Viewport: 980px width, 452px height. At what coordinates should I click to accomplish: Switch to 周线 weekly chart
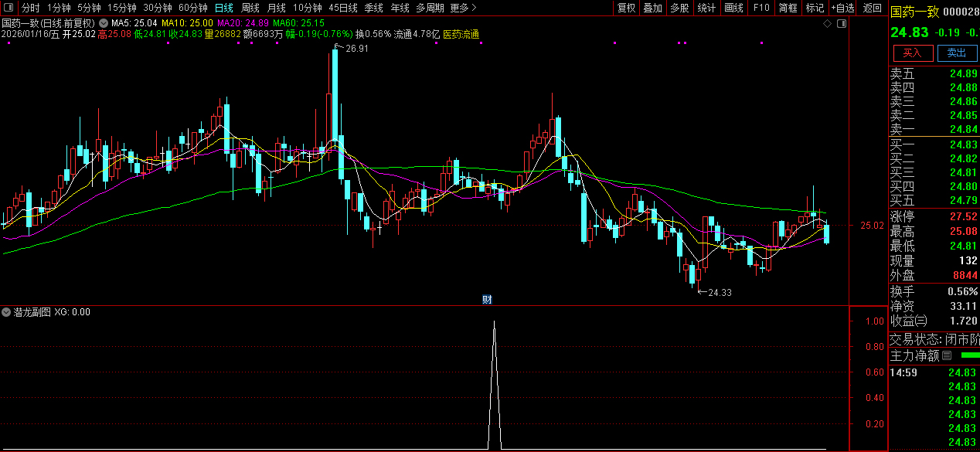click(250, 8)
